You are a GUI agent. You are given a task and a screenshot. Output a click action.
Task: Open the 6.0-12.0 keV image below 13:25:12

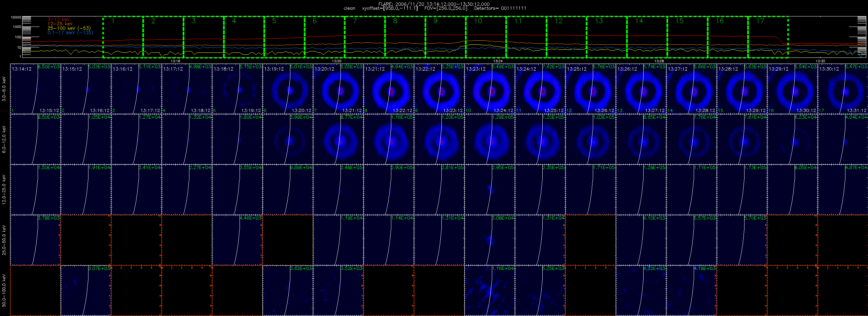tap(590, 139)
